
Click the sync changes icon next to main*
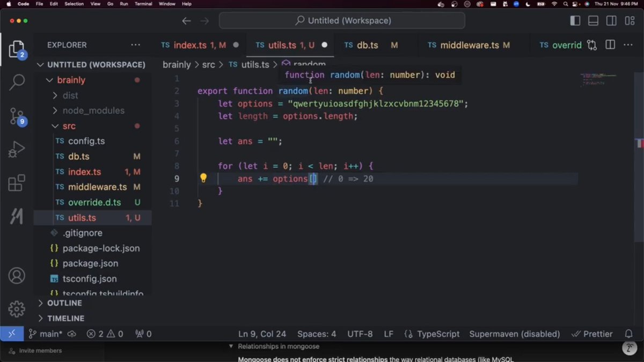(71, 334)
